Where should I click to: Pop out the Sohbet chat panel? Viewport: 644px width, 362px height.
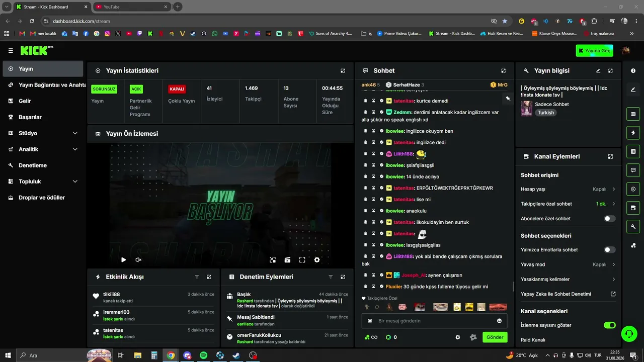point(503,71)
